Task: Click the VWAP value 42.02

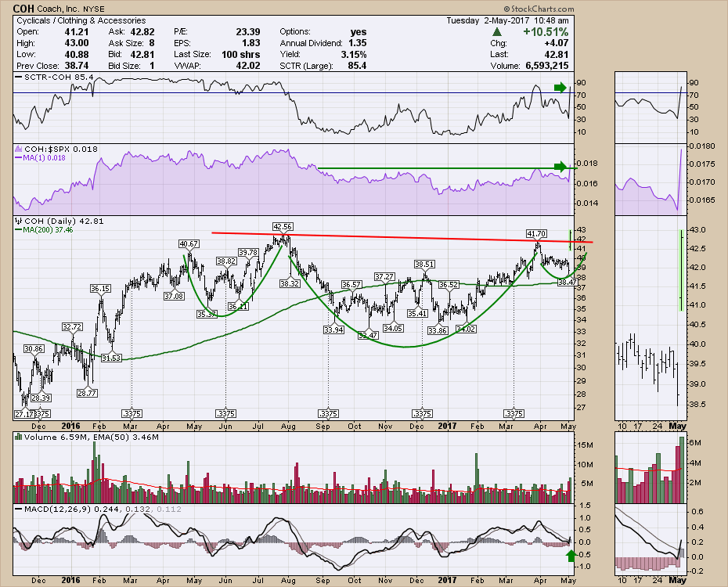Action: click(248, 66)
